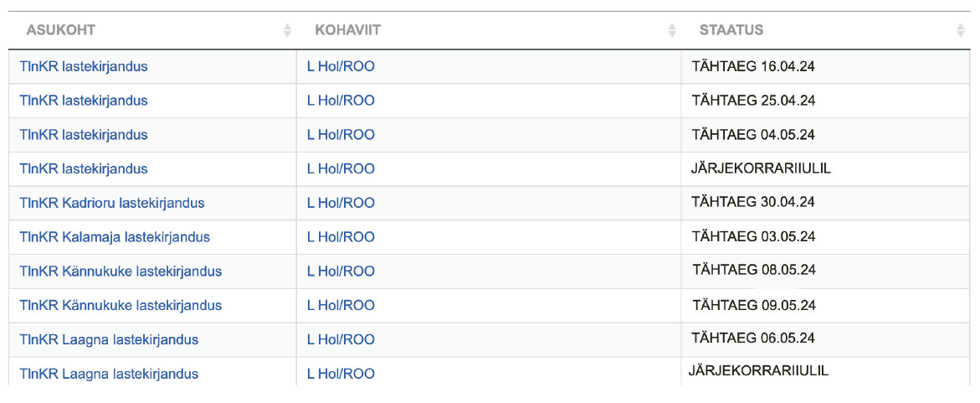Viewport: 980px width, 403px height.
Task: Open L Hol/ROO in the first row
Action: coord(341,66)
